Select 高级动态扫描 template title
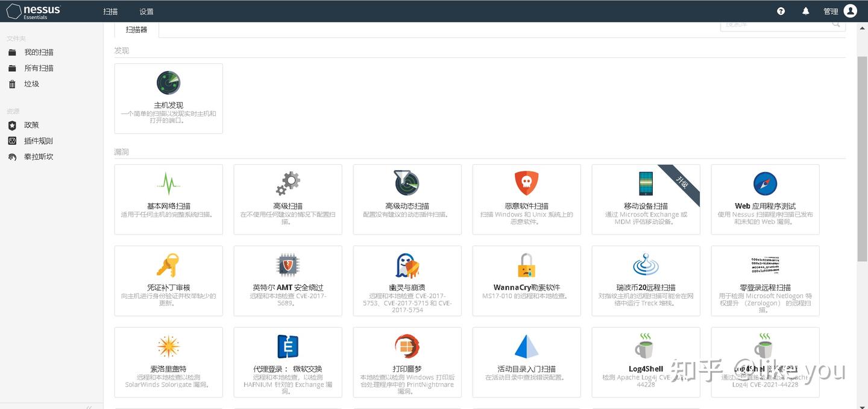Viewport: 868px width, 409px height. tap(407, 206)
